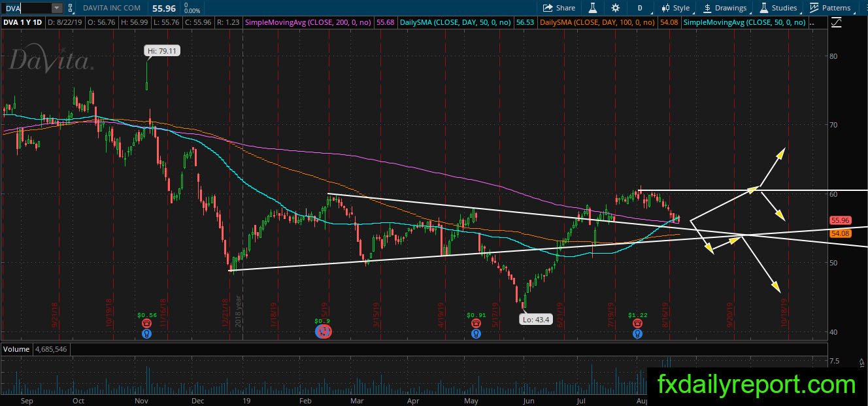Viewport: 868px width, 406px height.
Task: Click the 10/18/19 expiration date marker
Action: point(783,313)
